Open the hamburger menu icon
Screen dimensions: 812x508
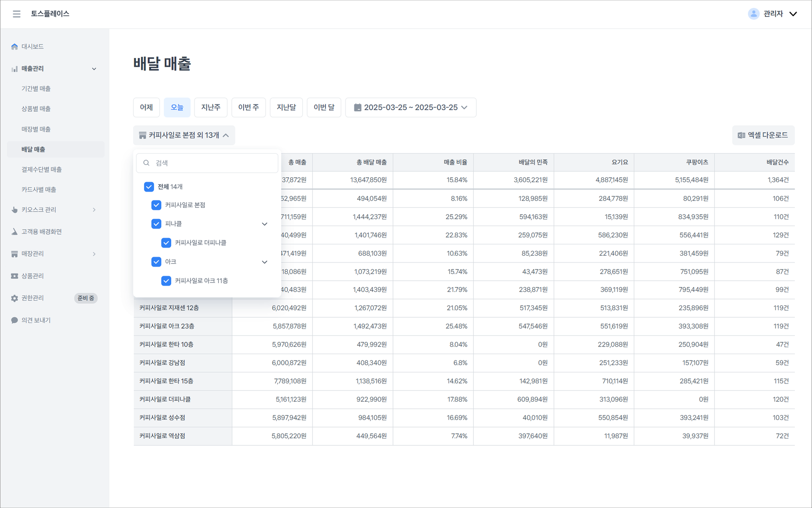click(16, 14)
